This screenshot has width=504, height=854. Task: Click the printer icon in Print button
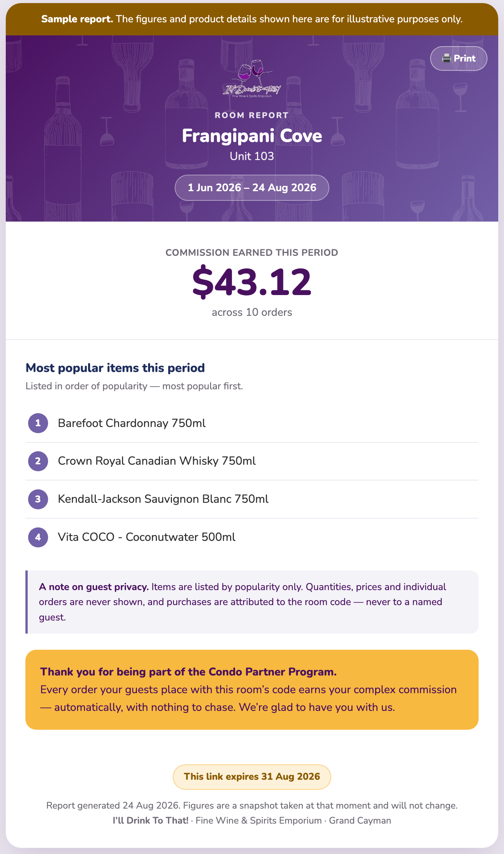[446, 58]
